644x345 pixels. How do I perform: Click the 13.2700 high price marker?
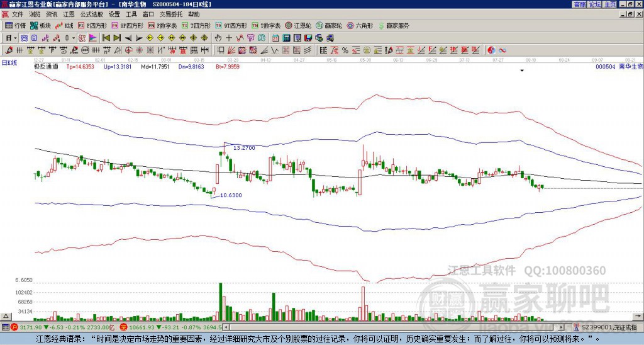[x=245, y=147]
